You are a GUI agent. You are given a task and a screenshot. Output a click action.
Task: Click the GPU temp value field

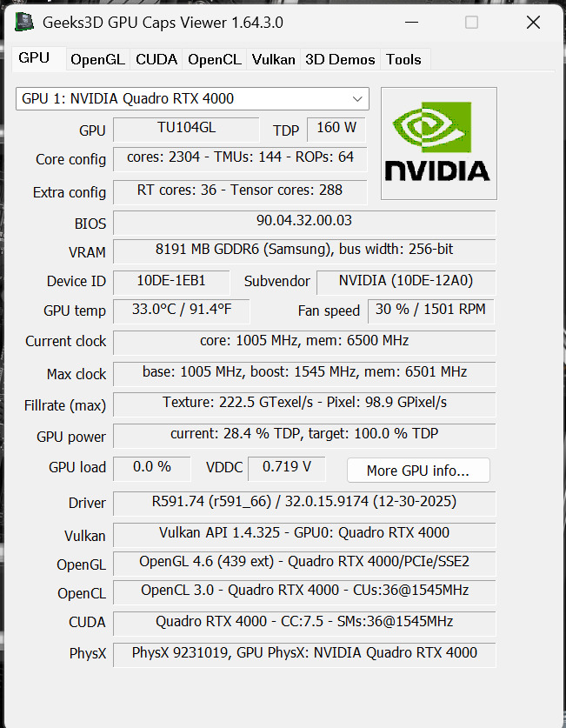[181, 311]
